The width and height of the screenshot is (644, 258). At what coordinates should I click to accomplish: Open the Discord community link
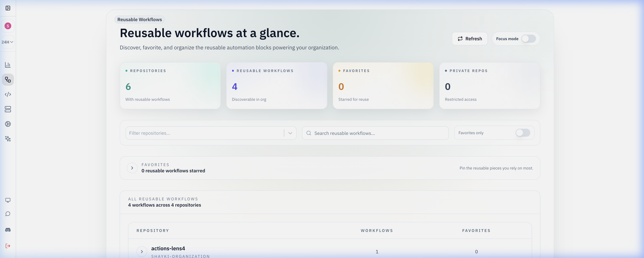tap(8, 230)
